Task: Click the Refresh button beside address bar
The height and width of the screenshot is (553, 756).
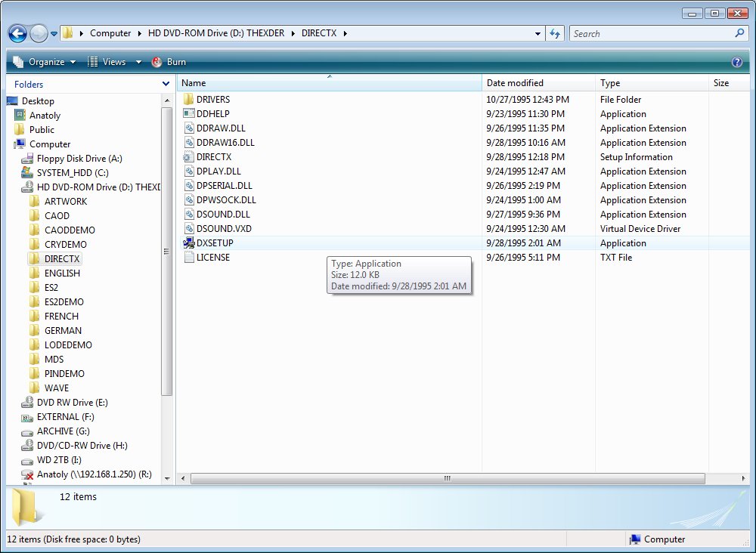Action: pyautogui.click(x=555, y=34)
